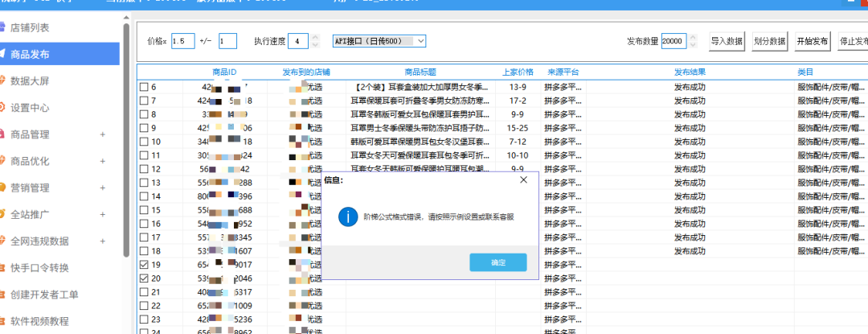The width and height of the screenshot is (868, 334).
Task: Tick the checkbox for row 11
Action: coord(144,155)
